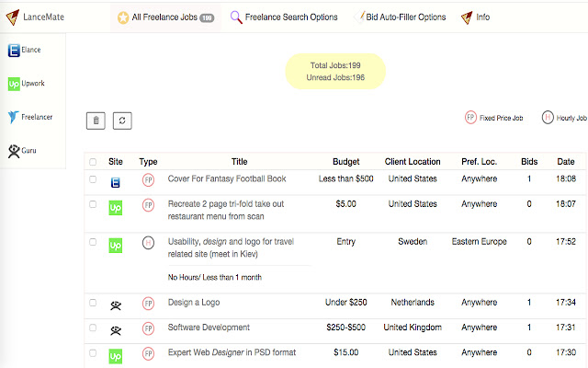Click the Freelancer bird icon in sidebar
Viewport: 588px width, 368px height.
tap(14, 117)
